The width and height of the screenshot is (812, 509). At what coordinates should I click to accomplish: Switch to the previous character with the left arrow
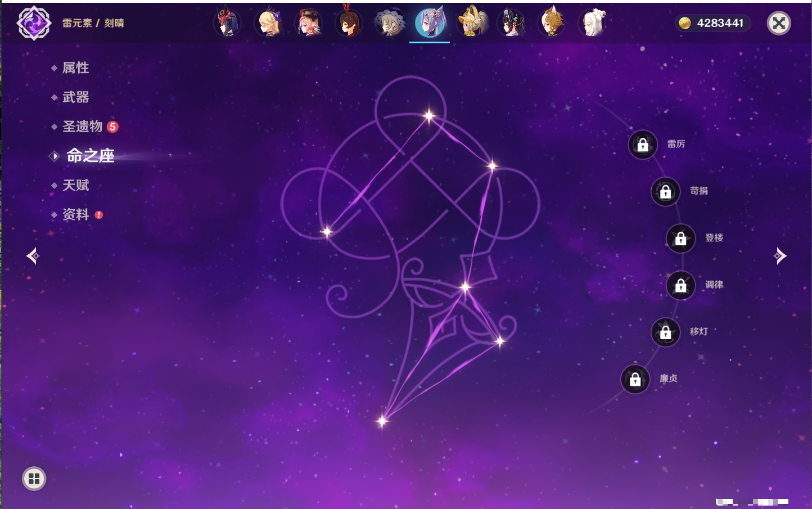click(x=33, y=256)
